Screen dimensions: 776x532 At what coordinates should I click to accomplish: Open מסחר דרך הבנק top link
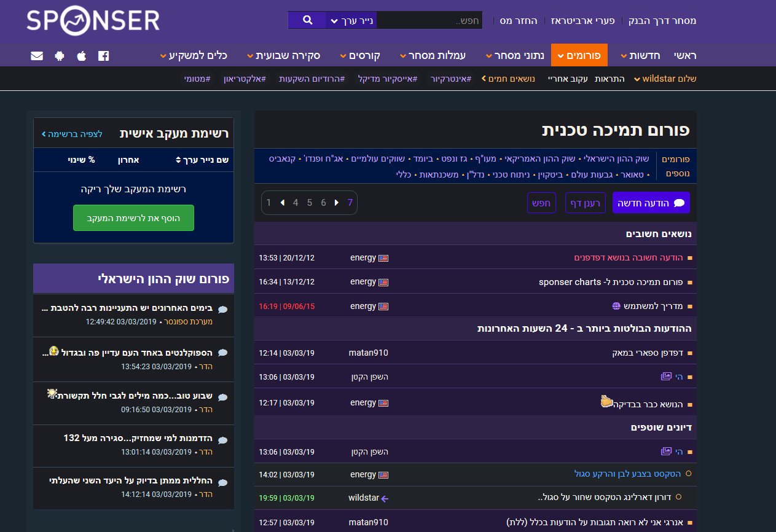(662, 21)
